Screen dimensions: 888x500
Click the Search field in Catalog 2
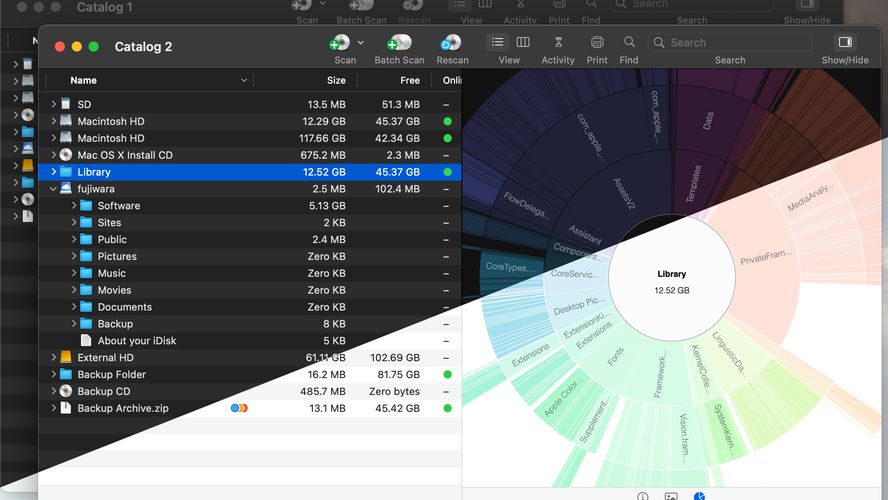pos(730,42)
